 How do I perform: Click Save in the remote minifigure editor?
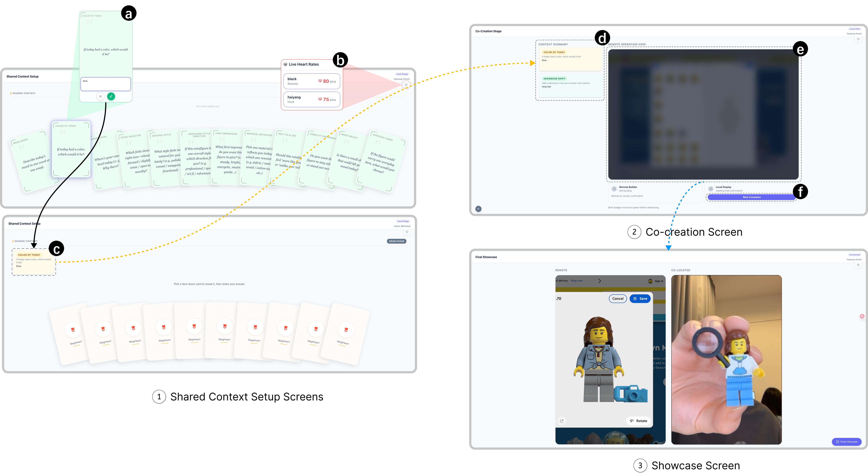click(640, 299)
